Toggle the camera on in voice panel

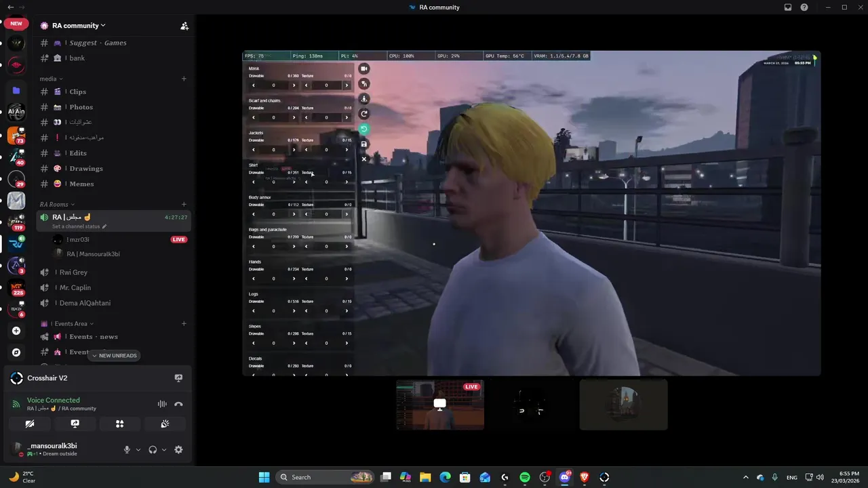30,424
